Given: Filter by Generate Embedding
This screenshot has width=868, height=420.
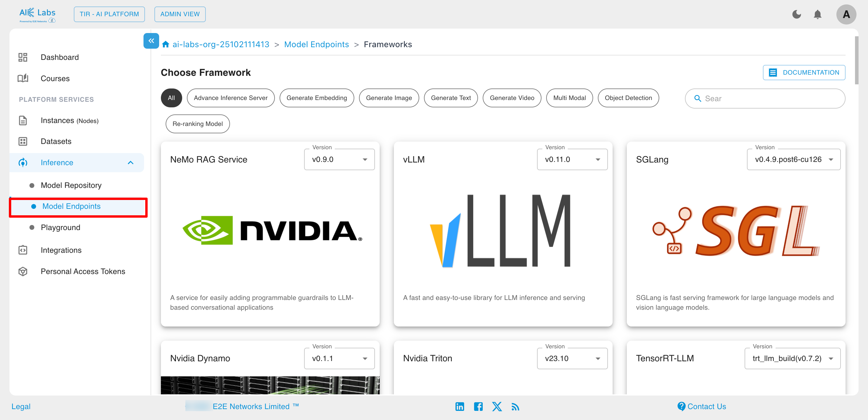Looking at the screenshot, I should pos(316,98).
